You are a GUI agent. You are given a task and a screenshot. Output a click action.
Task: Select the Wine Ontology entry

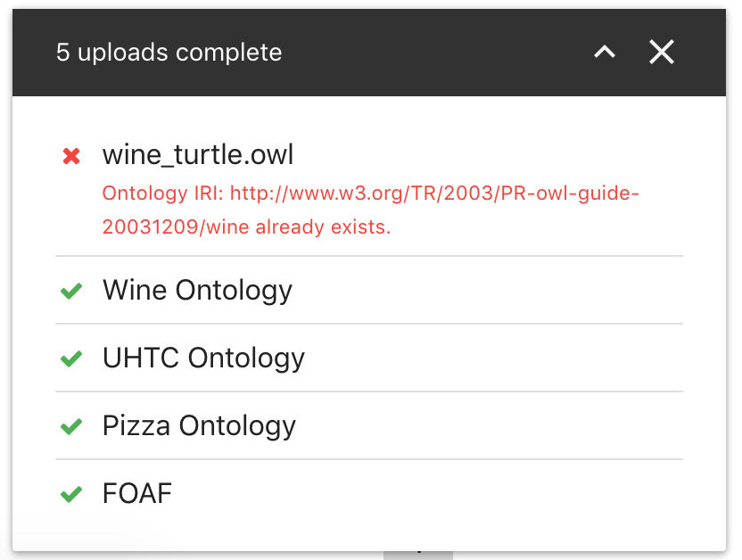click(x=197, y=290)
